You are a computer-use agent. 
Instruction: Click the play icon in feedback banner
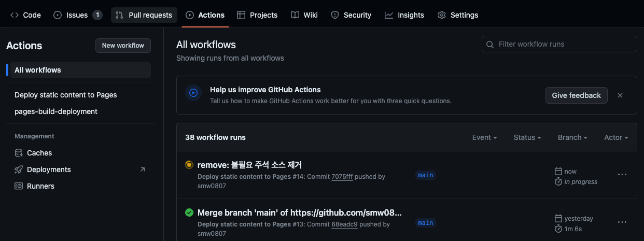tap(193, 93)
